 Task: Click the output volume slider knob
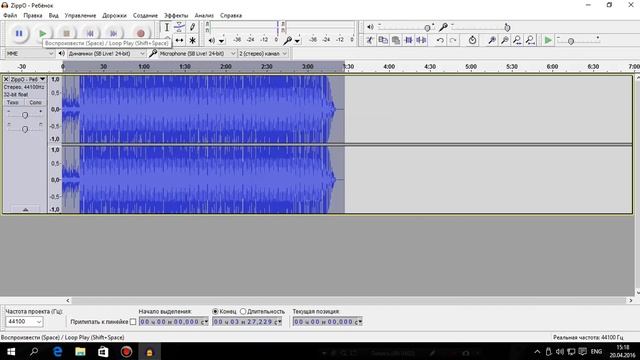[x=427, y=28]
